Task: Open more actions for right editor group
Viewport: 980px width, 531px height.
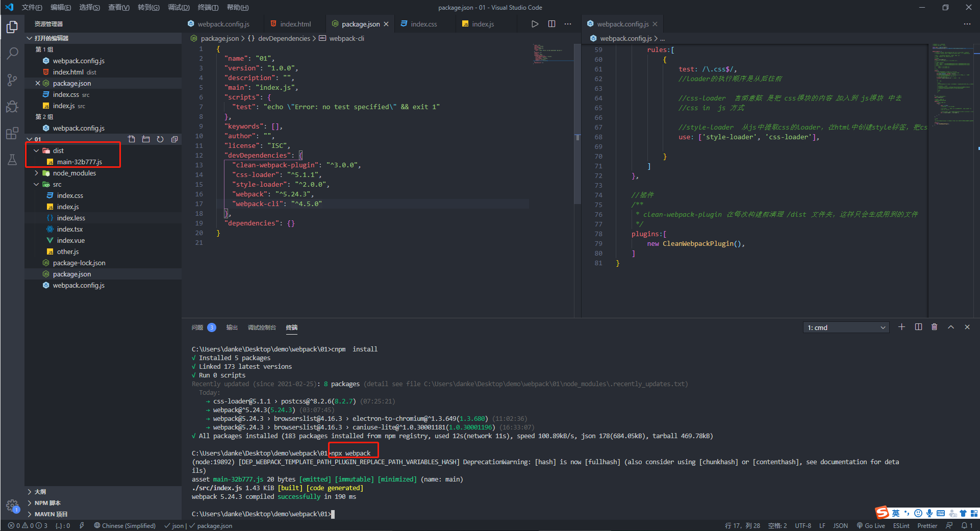Action: [x=967, y=24]
